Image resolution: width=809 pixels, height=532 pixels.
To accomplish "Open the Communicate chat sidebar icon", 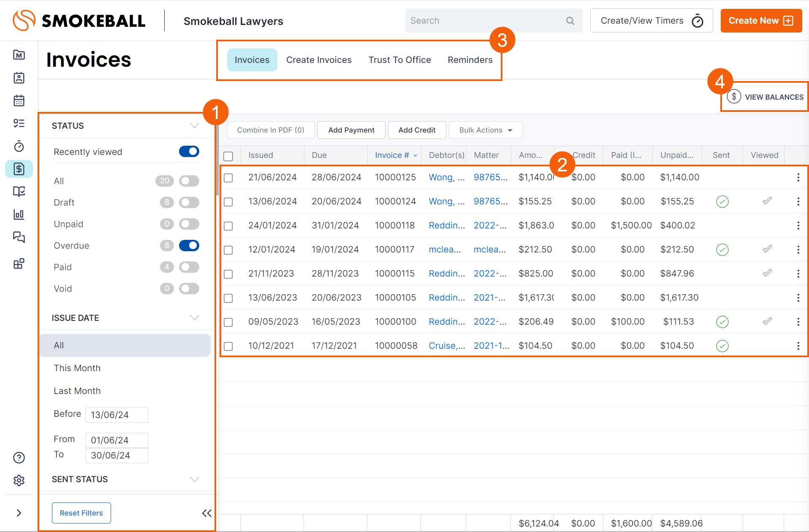I will pos(19,237).
